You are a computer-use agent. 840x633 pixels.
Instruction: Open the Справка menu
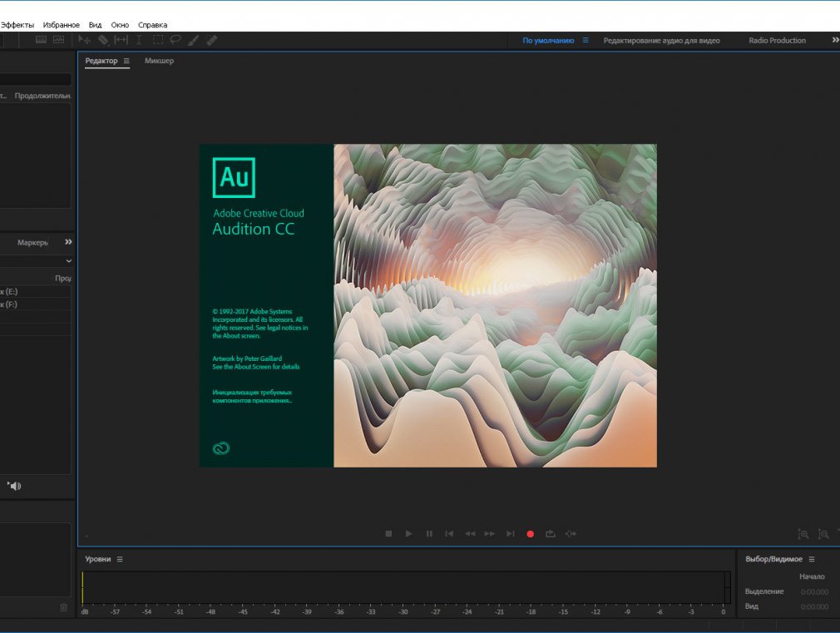pos(153,25)
